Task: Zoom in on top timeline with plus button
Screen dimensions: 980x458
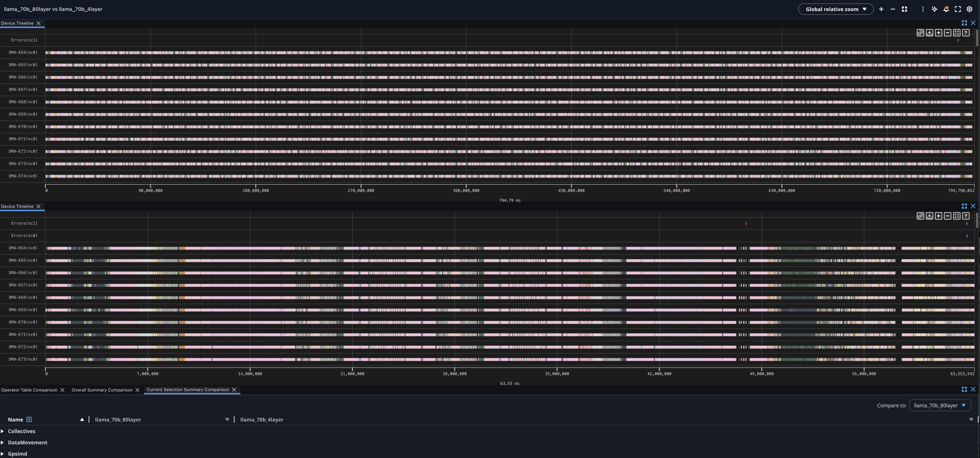Action: (939, 33)
